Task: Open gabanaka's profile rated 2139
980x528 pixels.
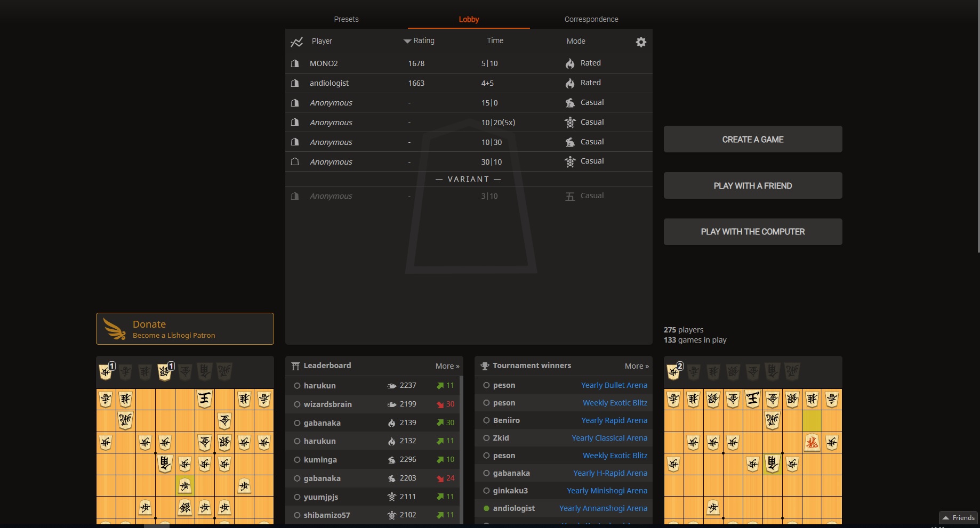Action: 322,423
